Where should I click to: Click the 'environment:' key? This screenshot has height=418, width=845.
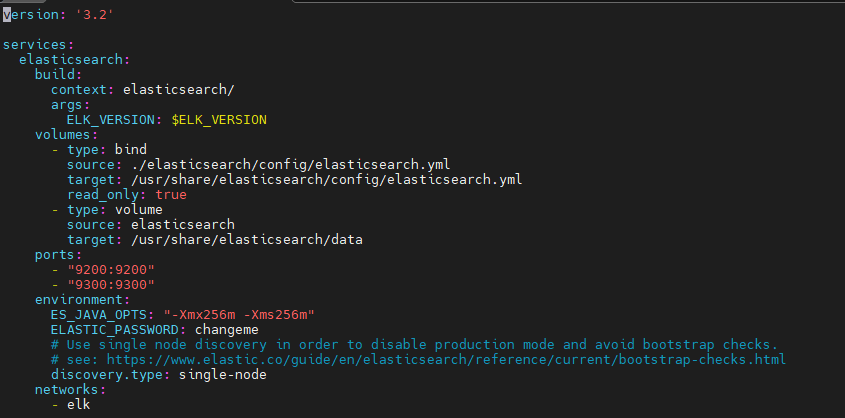click(x=82, y=299)
